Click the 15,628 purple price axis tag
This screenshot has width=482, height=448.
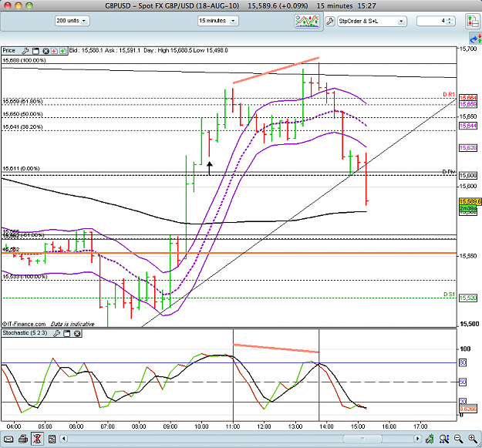[468, 148]
